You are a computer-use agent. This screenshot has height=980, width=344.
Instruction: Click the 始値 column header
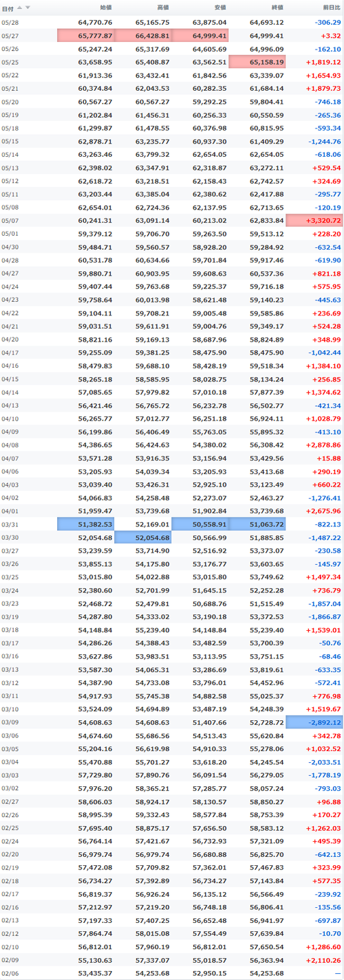[105, 8]
